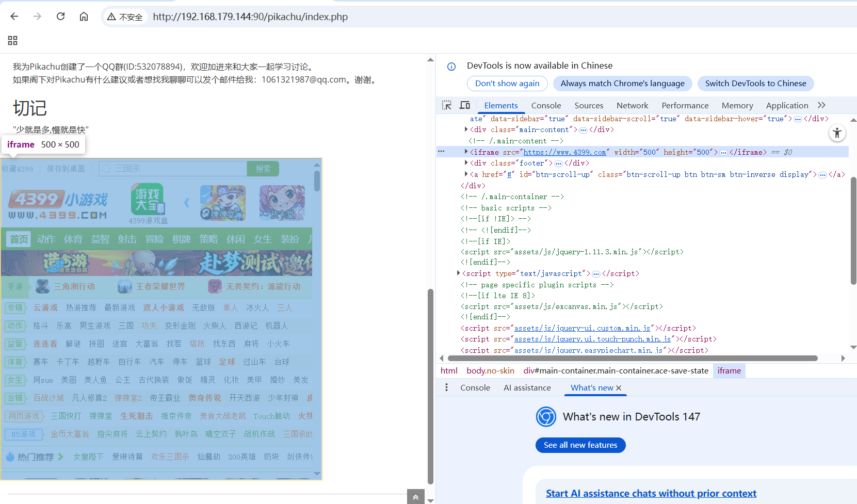Expand the div main-content node

[466, 129]
